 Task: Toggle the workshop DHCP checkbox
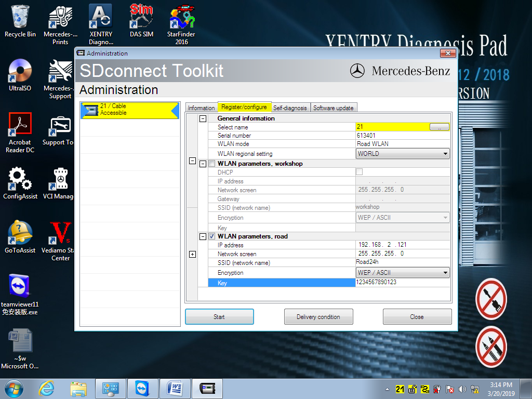click(x=360, y=172)
